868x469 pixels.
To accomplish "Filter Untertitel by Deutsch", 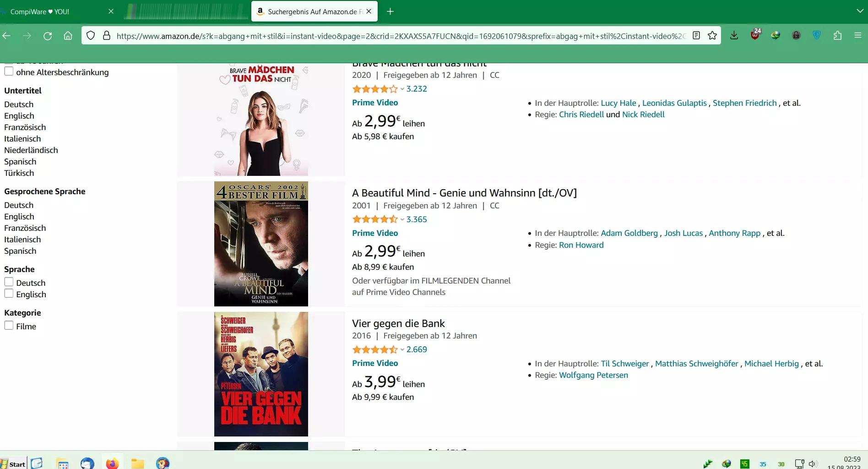I will [19, 104].
